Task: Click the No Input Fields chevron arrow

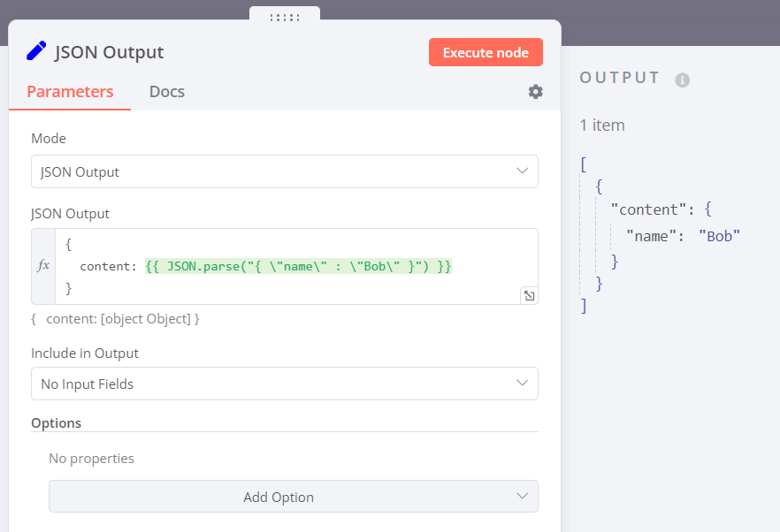Action: (x=522, y=383)
